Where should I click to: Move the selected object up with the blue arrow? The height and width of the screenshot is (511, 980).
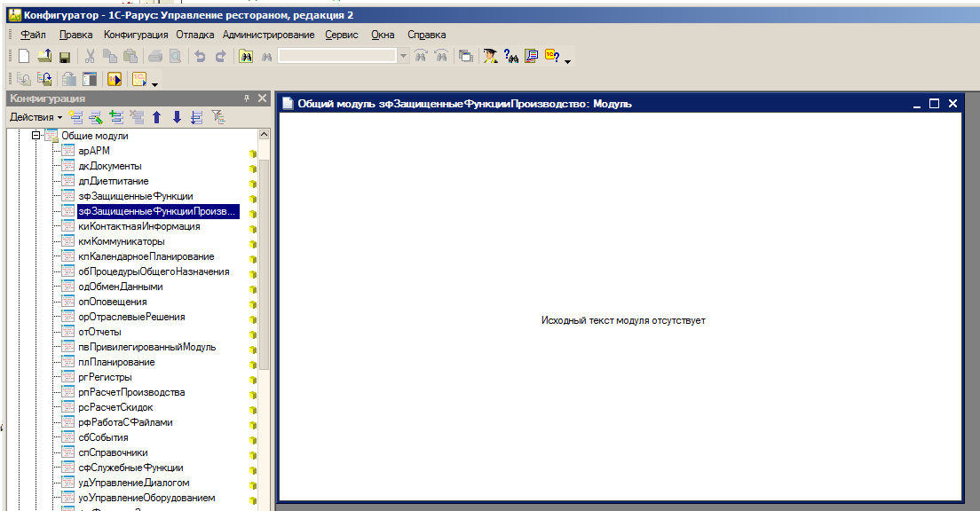157,117
